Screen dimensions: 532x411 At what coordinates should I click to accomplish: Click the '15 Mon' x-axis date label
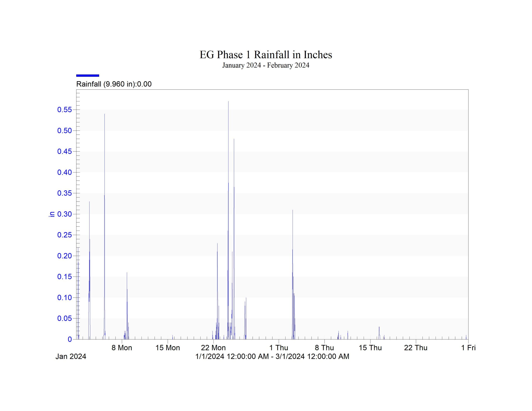click(167, 348)
